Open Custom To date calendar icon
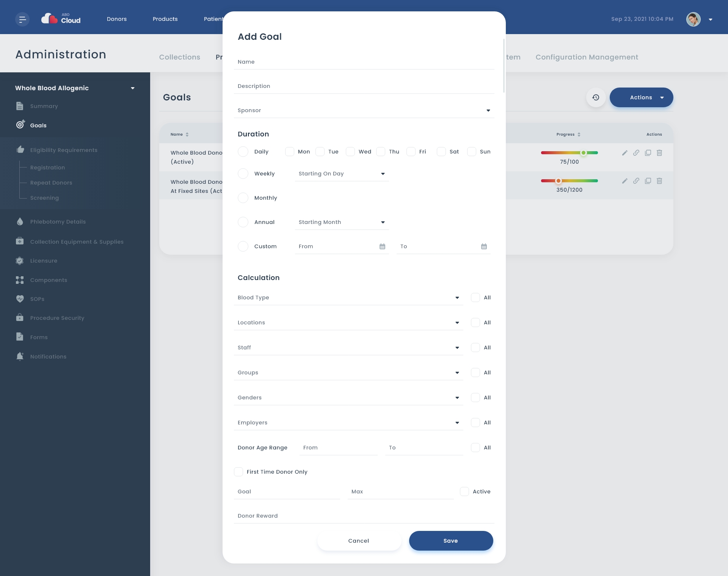The height and width of the screenshot is (576, 728). (484, 246)
